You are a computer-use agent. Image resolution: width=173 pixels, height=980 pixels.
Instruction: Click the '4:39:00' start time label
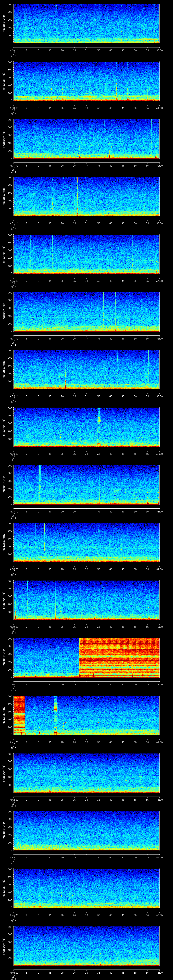[x=14, y=627]
